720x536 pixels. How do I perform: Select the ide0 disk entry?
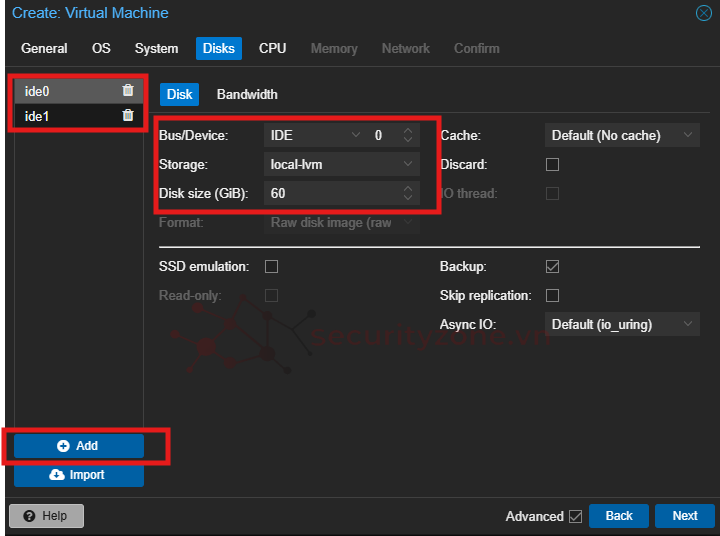(x=79, y=91)
